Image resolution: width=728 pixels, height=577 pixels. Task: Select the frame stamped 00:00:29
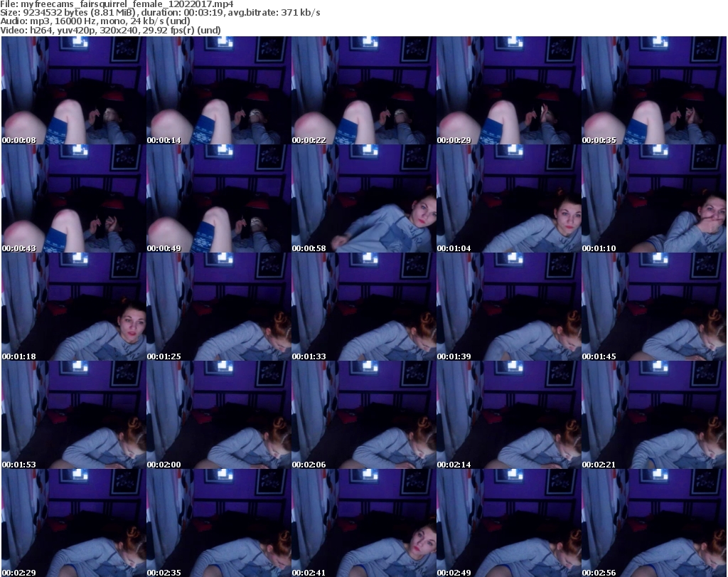pyautogui.click(x=508, y=90)
